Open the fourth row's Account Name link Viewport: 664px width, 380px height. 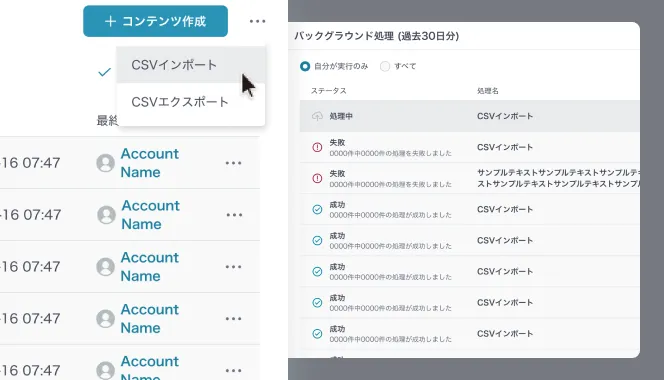149,319
